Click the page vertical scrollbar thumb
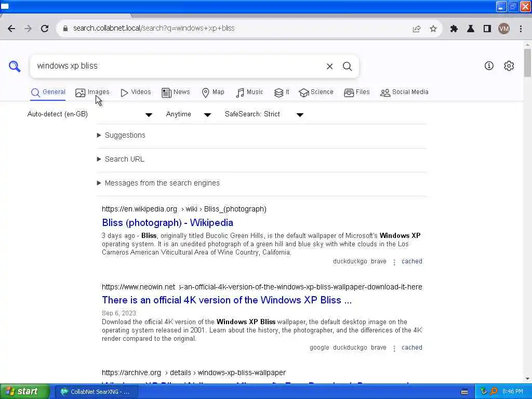 pyautogui.click(x=527, y=63)
